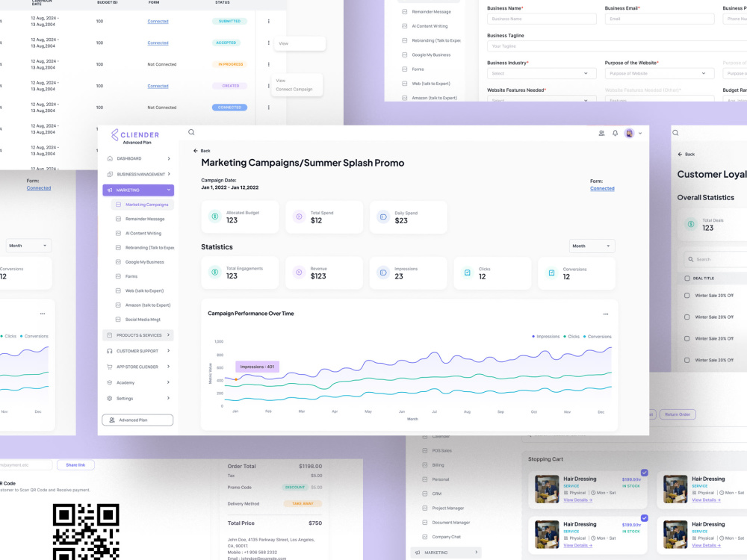Click Connected link in the ACCEPTED row
747x560 pixels.
tap(158, 43)
